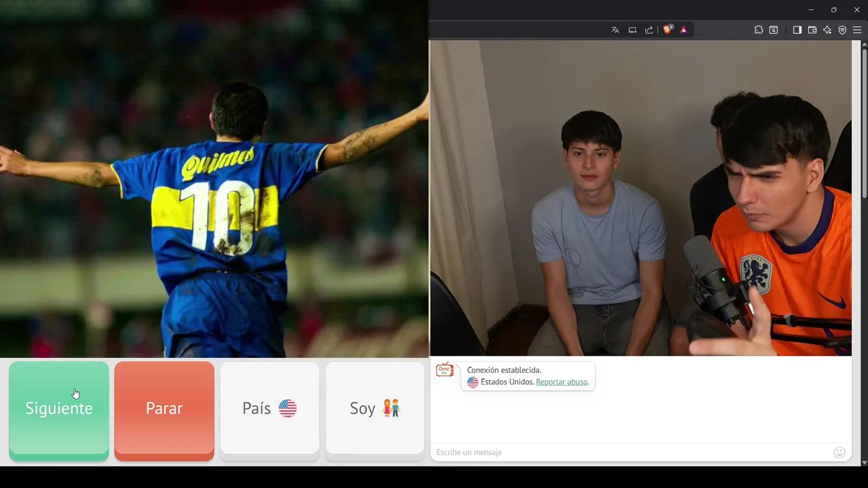Screen dimensions: 868x488
Task: Open Brave Wallet icon
Action: 812,30
